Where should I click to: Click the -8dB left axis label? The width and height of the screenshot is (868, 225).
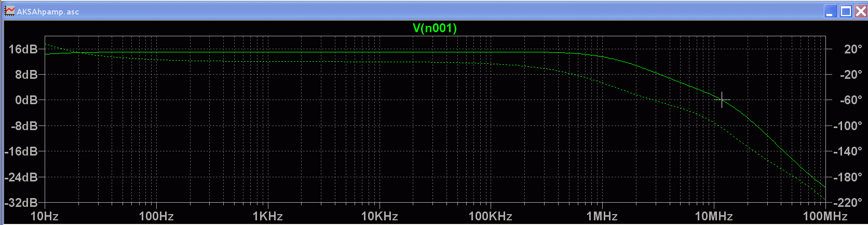click(x=24, y=126)
